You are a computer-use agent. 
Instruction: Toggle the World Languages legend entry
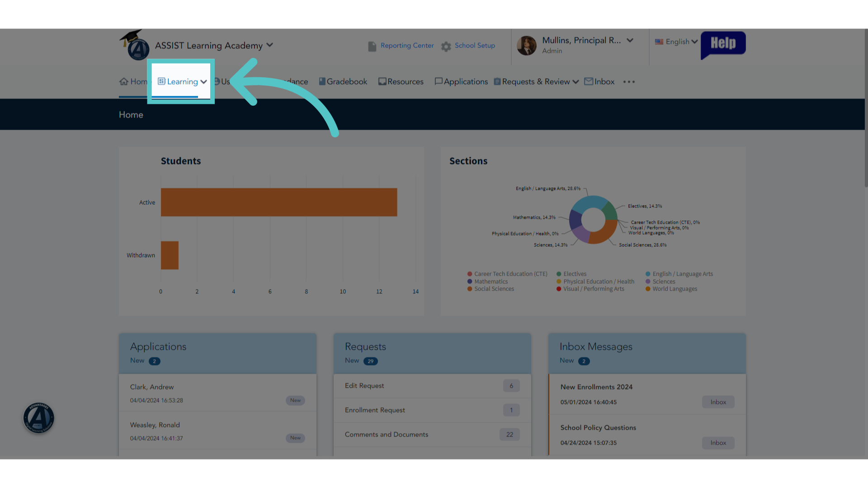point(671,289)
